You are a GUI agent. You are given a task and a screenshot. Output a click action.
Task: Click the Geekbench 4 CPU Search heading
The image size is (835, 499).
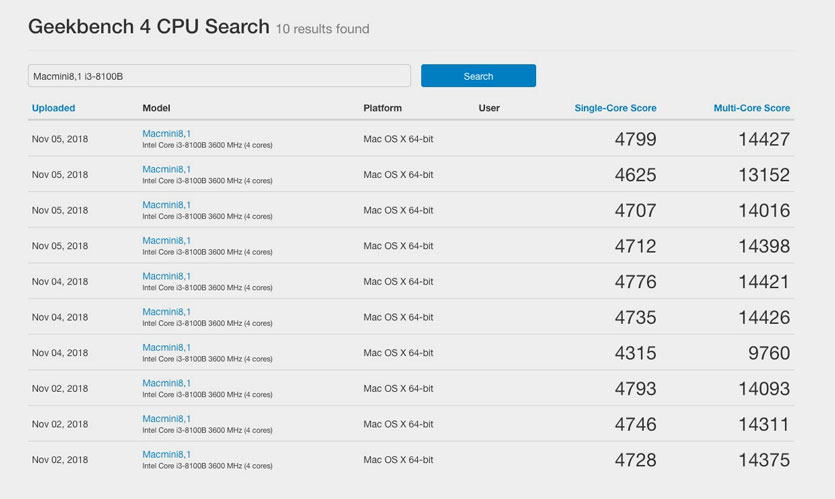pyautogui.click(x=149, y=27)
